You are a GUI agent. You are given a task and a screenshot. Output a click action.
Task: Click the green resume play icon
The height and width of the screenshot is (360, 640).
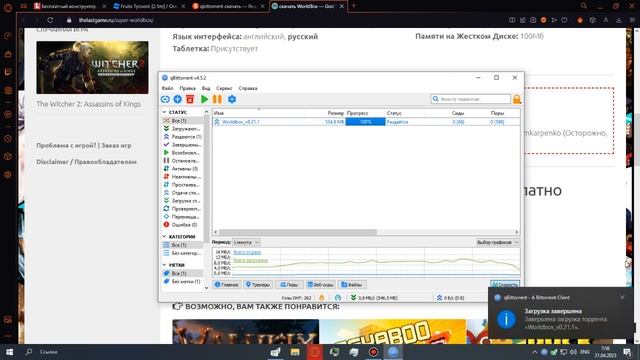coord(204,99)
